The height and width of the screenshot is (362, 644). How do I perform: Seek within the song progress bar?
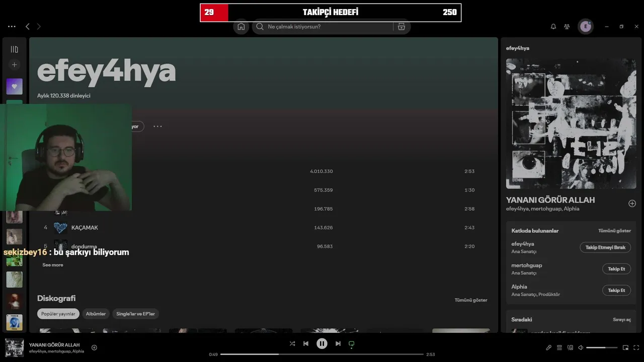tap(322, 354)
